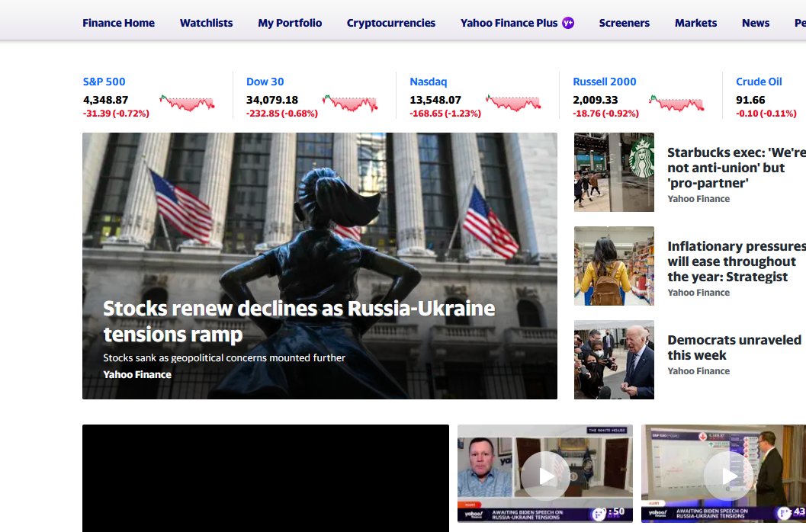Click Yahoo Finance source under Starbucks story
The width and height of the screenshot is (806, 532).
pyautogui.click(x=698, y=199)
